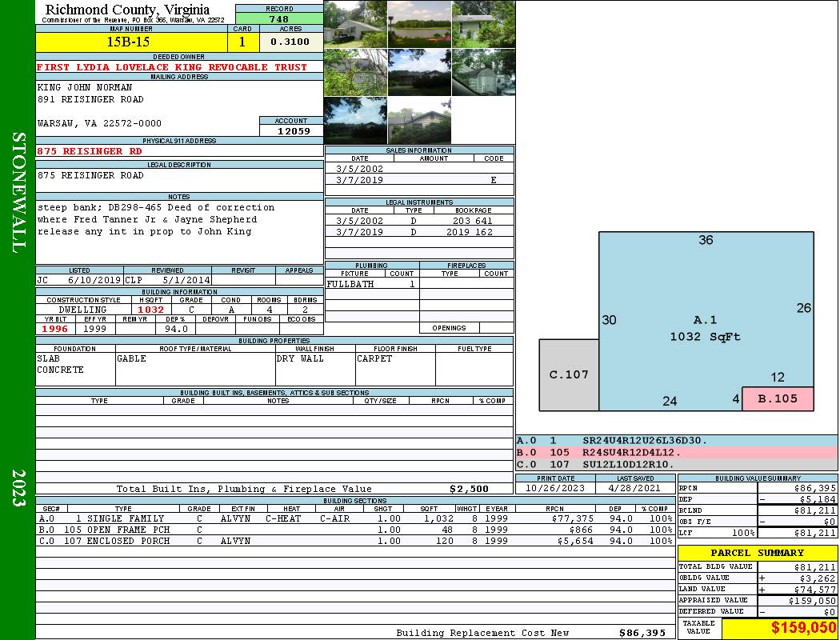Select the gray C.107 enclosed porch block
Viewport: 840px width, 640px height.
tap(569, 374)
